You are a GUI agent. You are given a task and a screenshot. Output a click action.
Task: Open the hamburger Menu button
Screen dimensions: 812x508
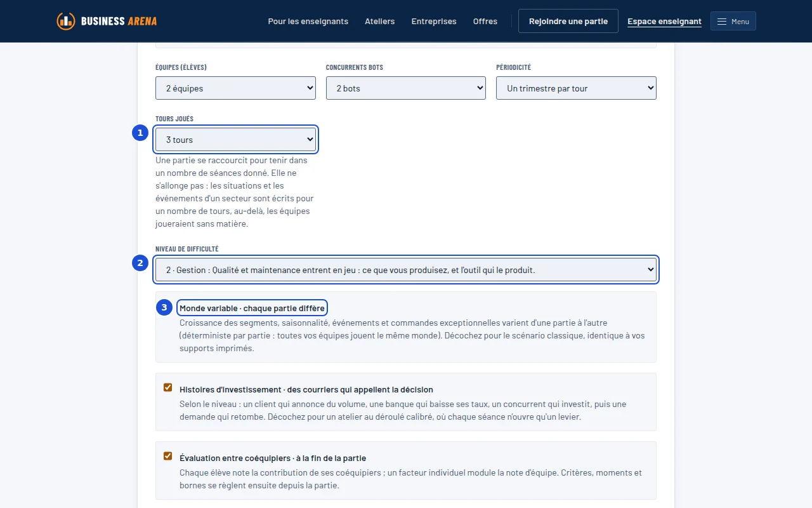[733, 22]
